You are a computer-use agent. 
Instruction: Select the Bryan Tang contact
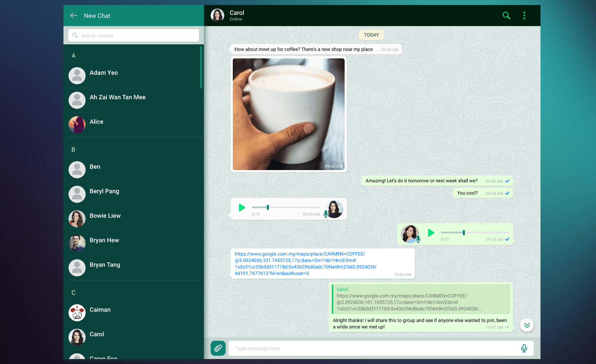click(x=136, y=268)
